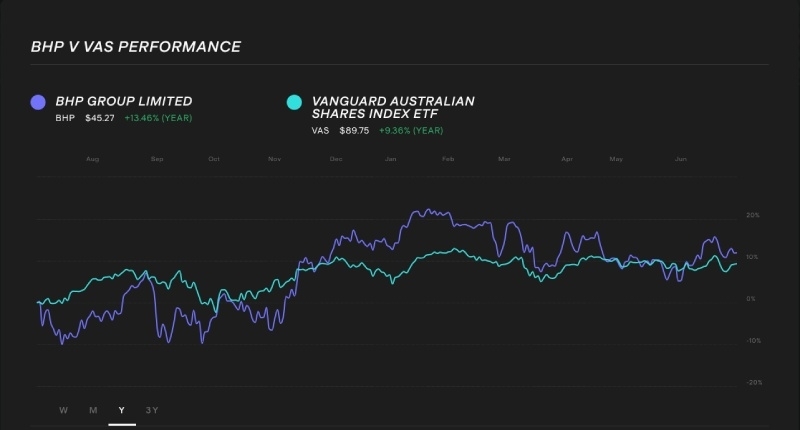Click the Aug label on the time axis
Screen dimensions: 800x430
coord(93,159)
